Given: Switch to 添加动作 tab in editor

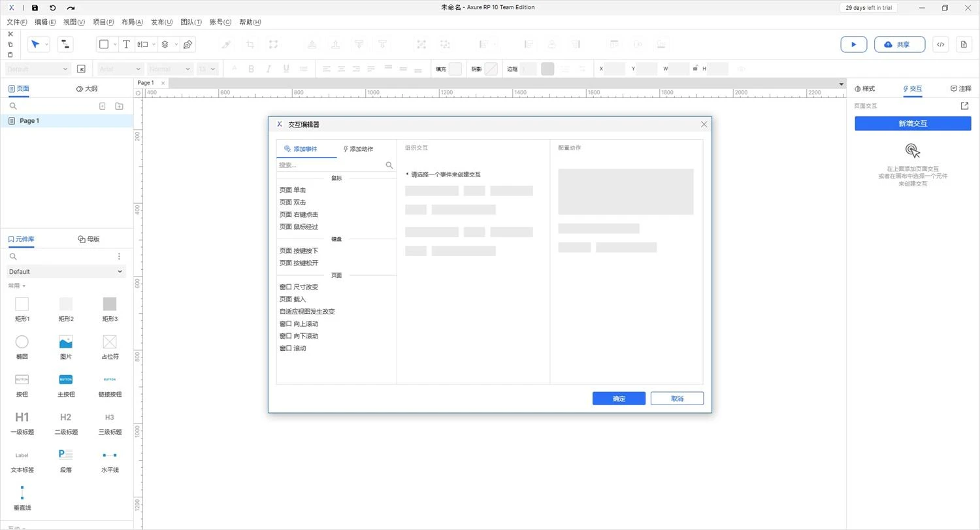Looking at the screenshot, I should coord(358,149).
